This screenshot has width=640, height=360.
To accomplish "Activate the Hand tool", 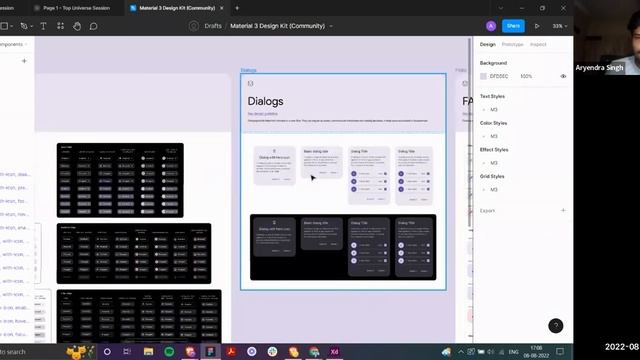I will point(77,26).
